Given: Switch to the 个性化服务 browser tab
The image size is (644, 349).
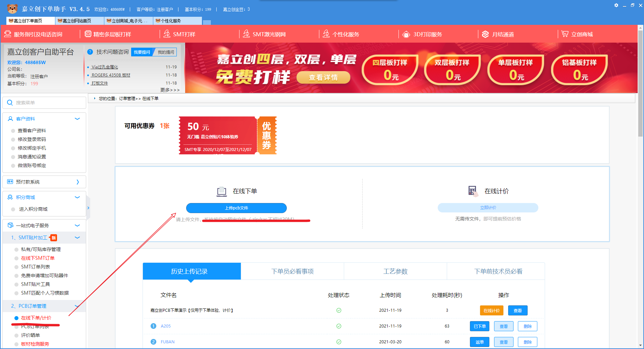Looking at the screenshot, I should click(x=177, y=21).
